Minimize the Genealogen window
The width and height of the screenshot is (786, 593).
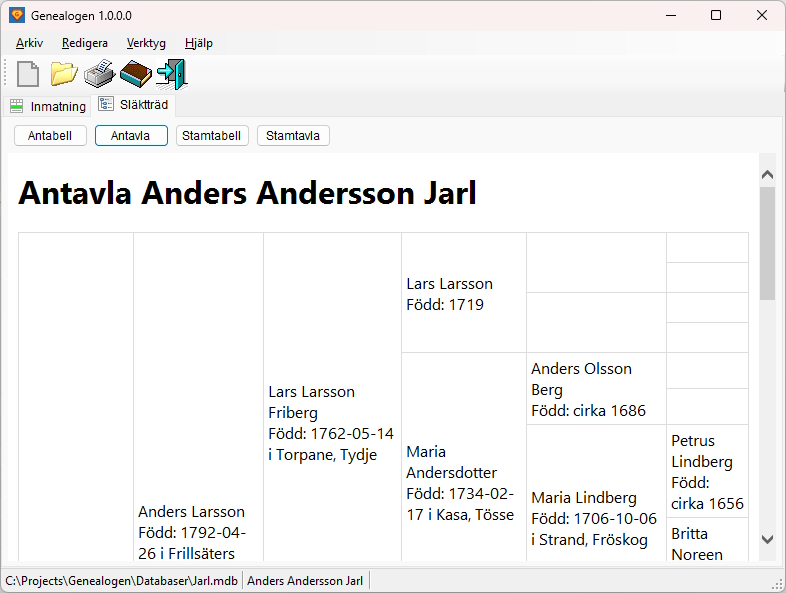pyautogui.click(x=671, y=15)
